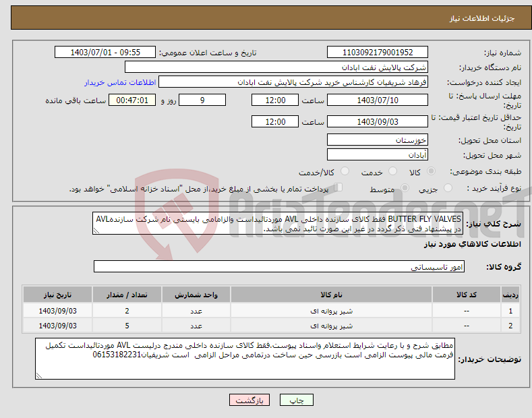Image resolution: width=532 pixels, height=418 pixels.
Task: Click the resize grip of the description box
Action: pyautogui.click(x=96, y=231)
